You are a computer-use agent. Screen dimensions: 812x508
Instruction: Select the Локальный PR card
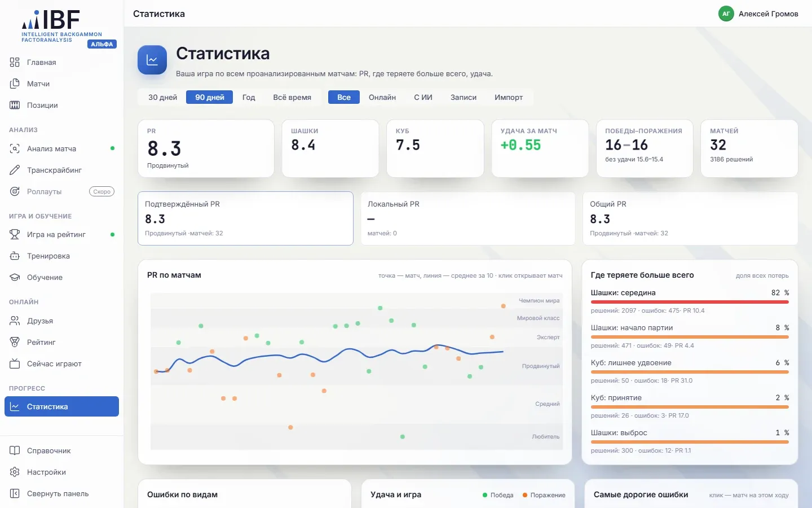(x=468, y=218)
